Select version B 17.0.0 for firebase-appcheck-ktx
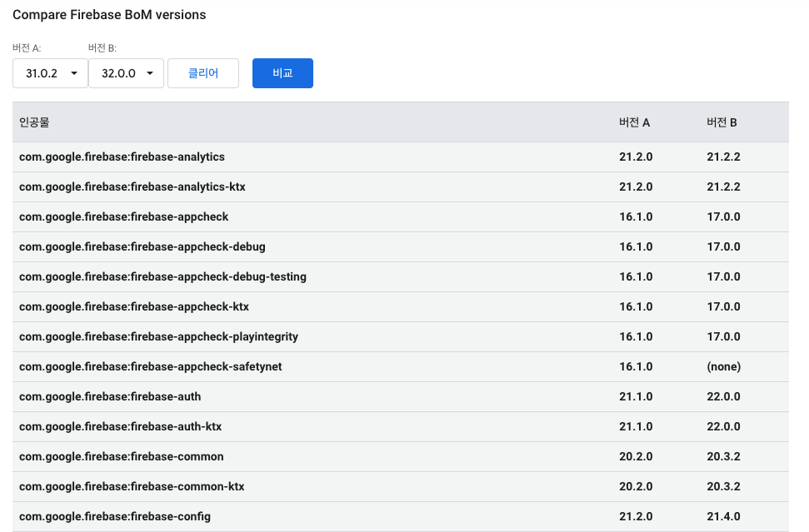Viewport: 809px width, 532px height. tap(723, 306)
